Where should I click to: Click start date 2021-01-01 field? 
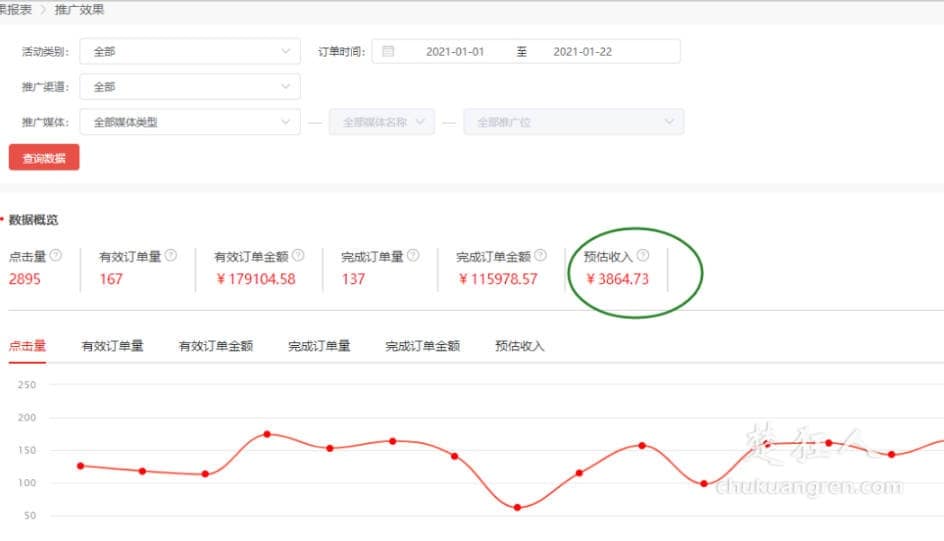455,52
